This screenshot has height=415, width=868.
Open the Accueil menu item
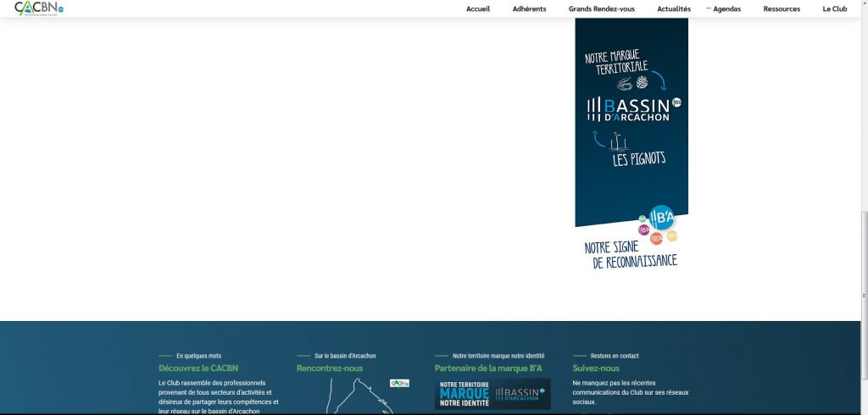coord(478,8)
